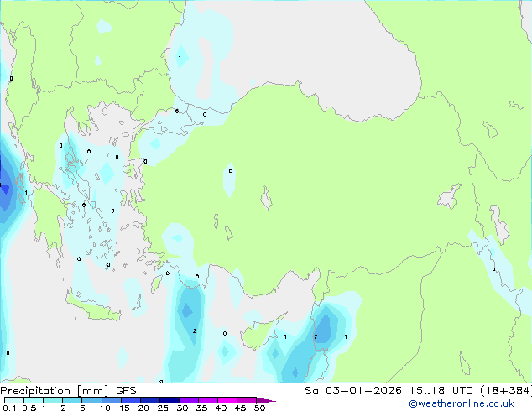532x411 pixels.
Task: Click the '15..18 UTC' time text
Action: click(441, 391)
